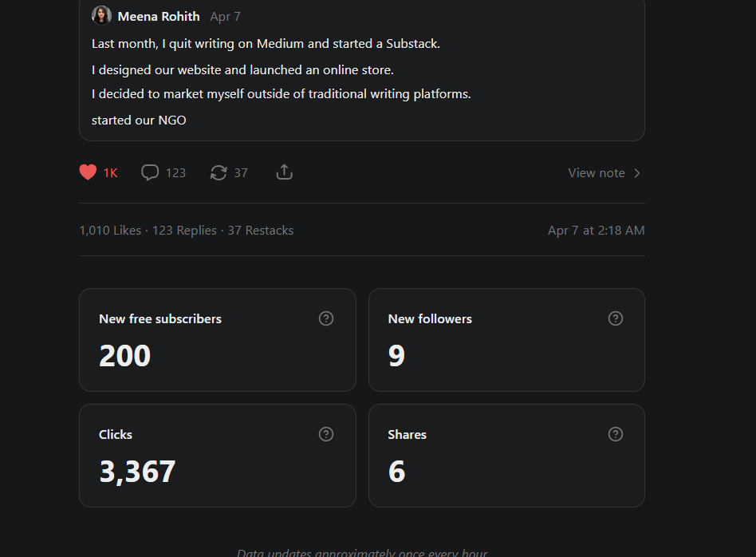Open the View note link
This screenshot has height=557, width=756.
pyautogui.click(x=597, y=173)
